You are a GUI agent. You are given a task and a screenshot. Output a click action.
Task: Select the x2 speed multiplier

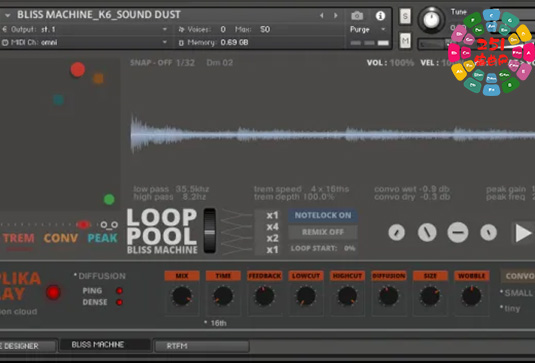click(x=272, y=238)
